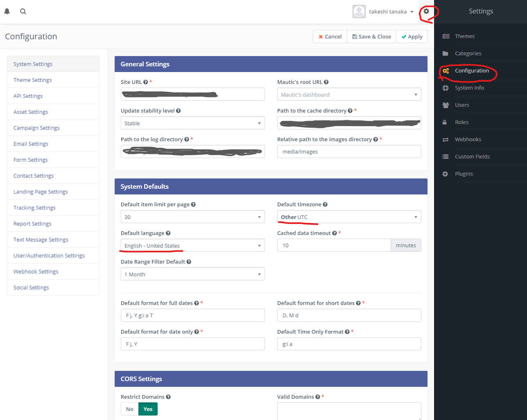Select the Tracking Settings tab
Image resolution: width=527 pixels, height=420 pixels.
pos(34,208)
